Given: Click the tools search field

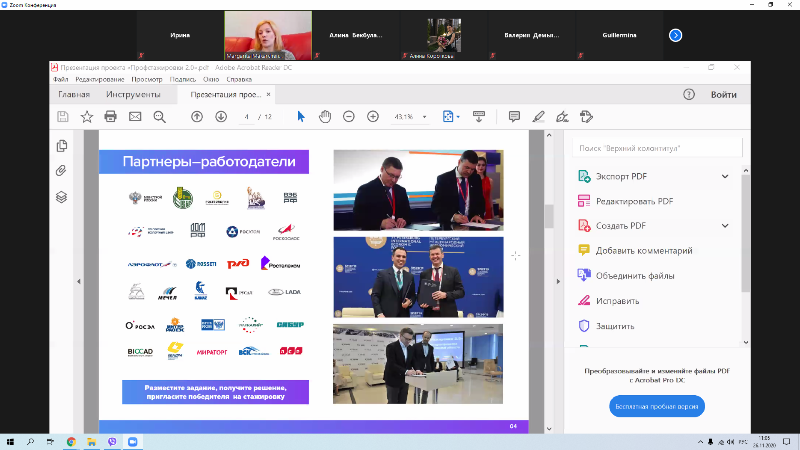Looking at the screenshot, I should pyautogui.click(x=657, y=148).
